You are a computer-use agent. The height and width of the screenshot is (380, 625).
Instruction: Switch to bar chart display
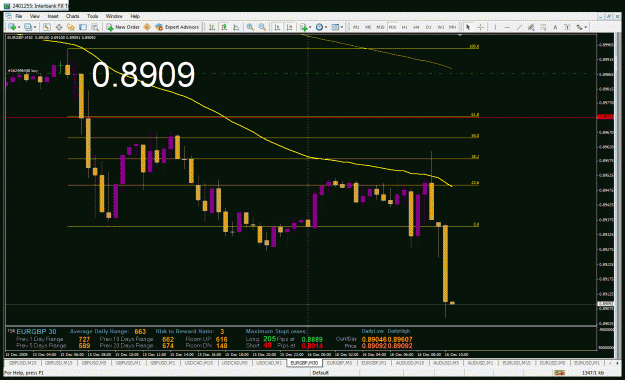212,27
